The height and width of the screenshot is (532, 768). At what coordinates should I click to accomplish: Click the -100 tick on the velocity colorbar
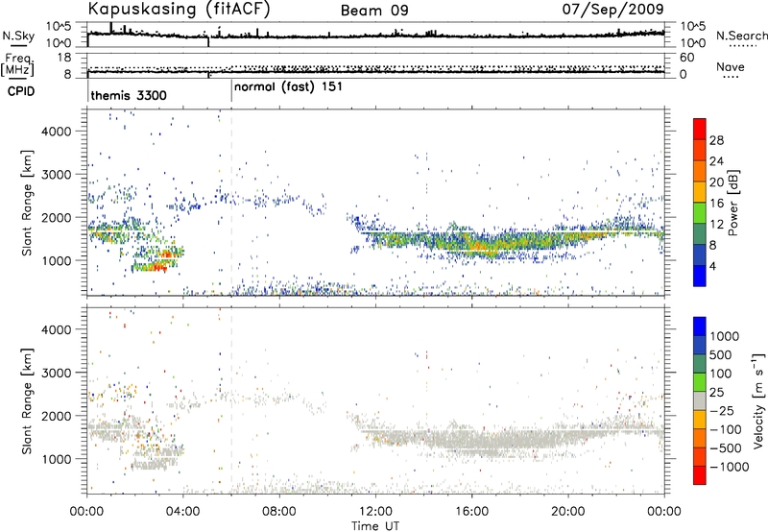click(x=725, y=429)
